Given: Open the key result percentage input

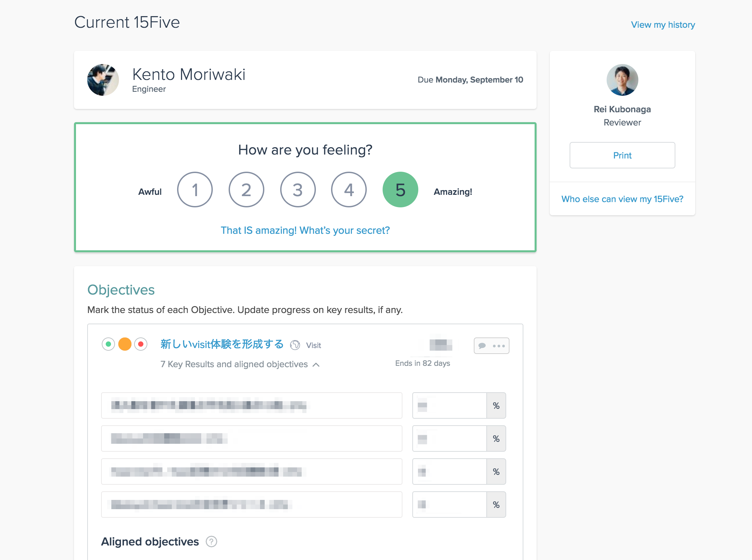Looking at the screenshot, I should click(450, 405).
